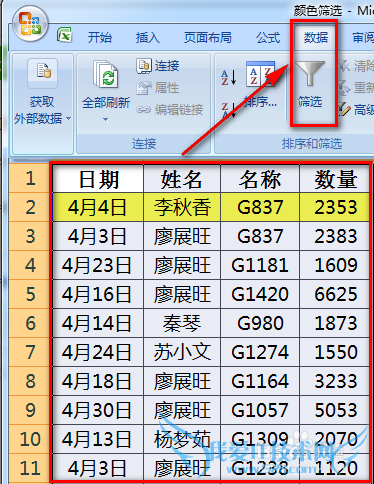The height and width of the screenshot is (484, 374).
Task: Select yellow cell 李秋香
Action: coord(182,207)
